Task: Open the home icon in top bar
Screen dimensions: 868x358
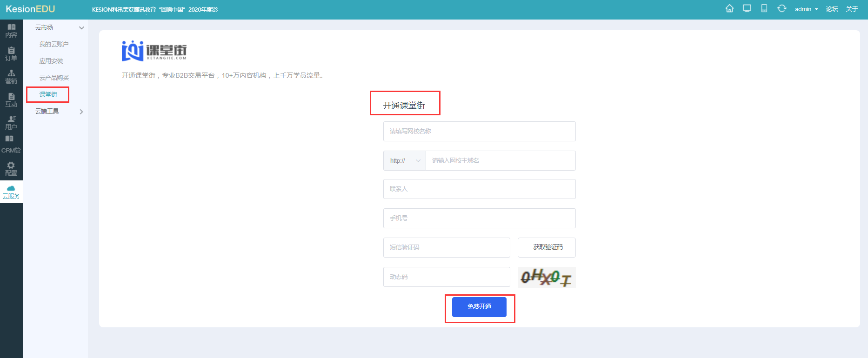Action: click(729, 8)
